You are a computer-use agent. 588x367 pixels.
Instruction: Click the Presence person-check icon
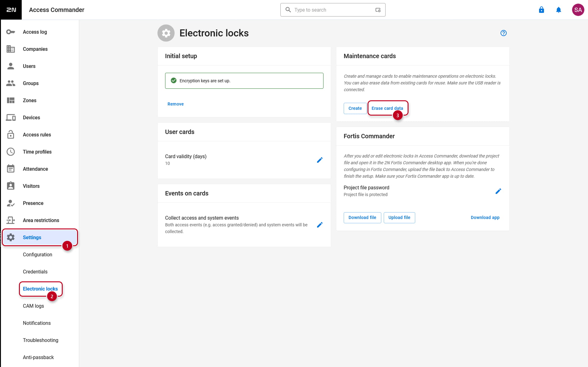[x=11, y=203]
